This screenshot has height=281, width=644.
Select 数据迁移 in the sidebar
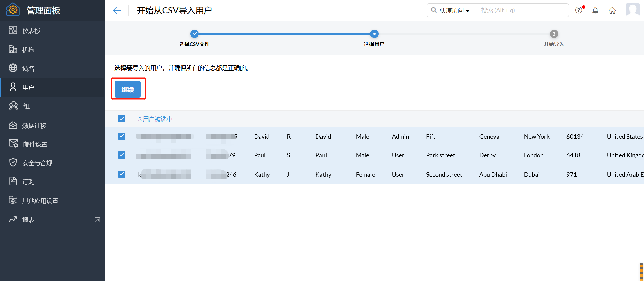click(x=34, y=126)
